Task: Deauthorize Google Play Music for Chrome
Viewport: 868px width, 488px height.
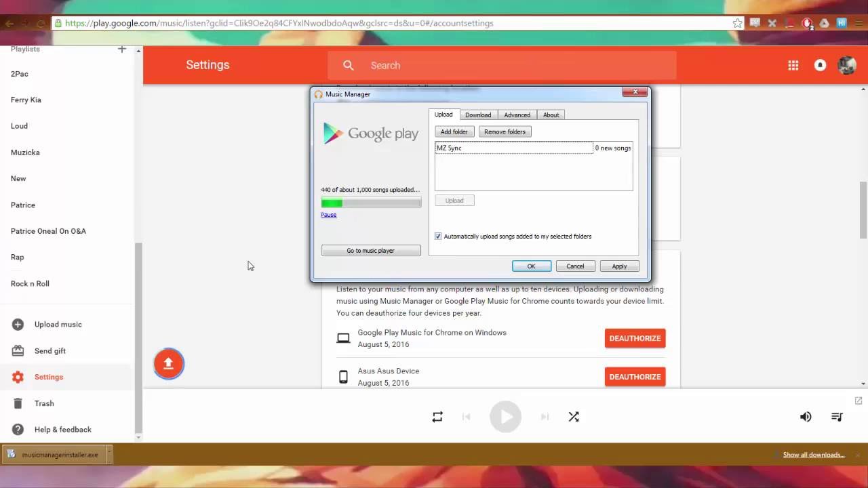Action: click(x=635, y=338)
